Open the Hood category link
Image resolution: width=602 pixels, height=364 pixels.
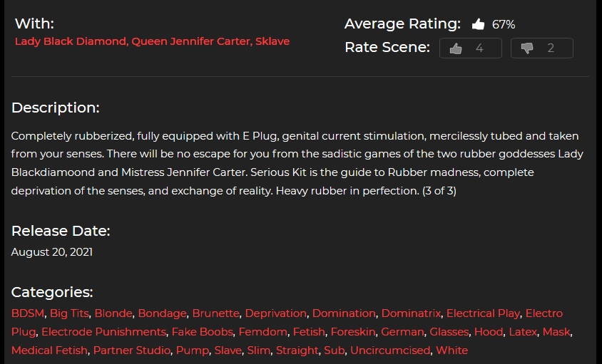[x=489, y=332]
